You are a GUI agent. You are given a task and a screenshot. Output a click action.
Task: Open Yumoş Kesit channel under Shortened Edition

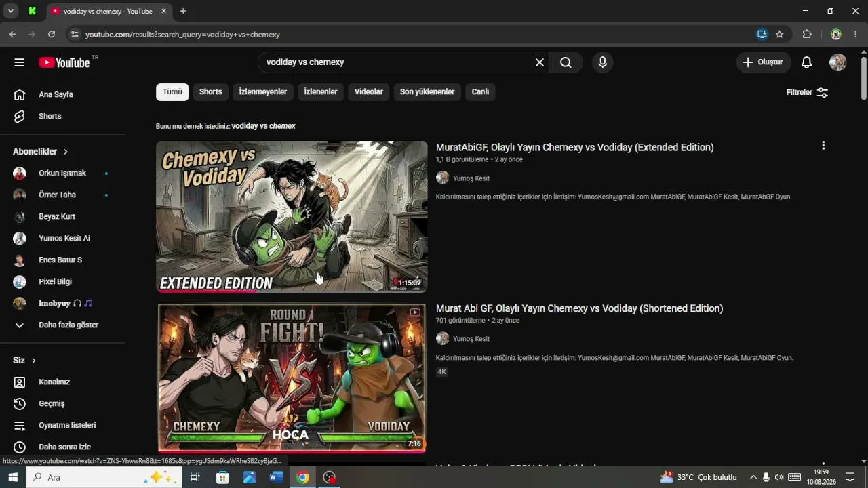tap(471, 339)
